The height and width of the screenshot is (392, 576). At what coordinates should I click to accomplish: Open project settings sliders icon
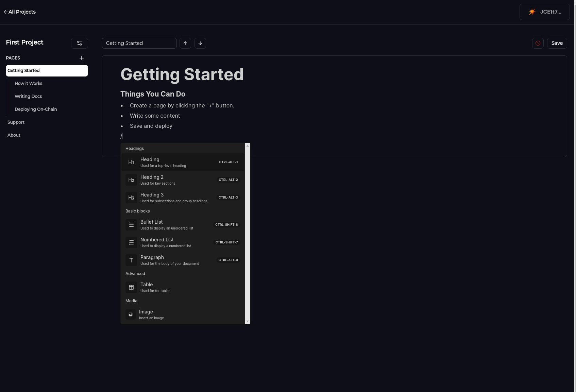point(80,43)
